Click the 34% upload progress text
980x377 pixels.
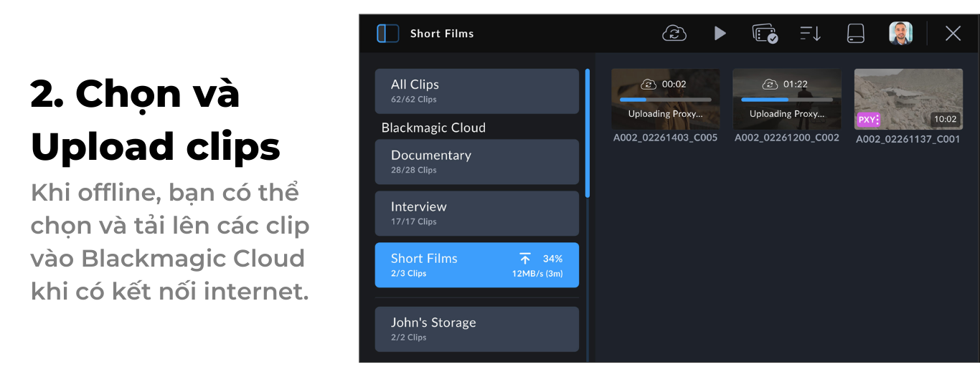tap(552, 259)
